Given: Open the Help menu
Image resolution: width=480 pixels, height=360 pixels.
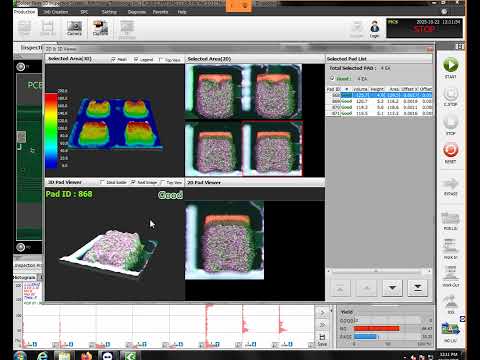Looking at the screenshot, I should click(182, 12).
